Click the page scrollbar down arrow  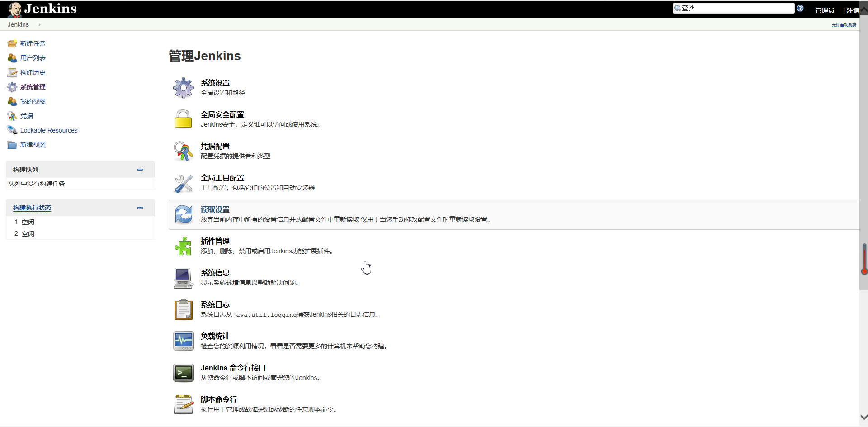[863, 418]
